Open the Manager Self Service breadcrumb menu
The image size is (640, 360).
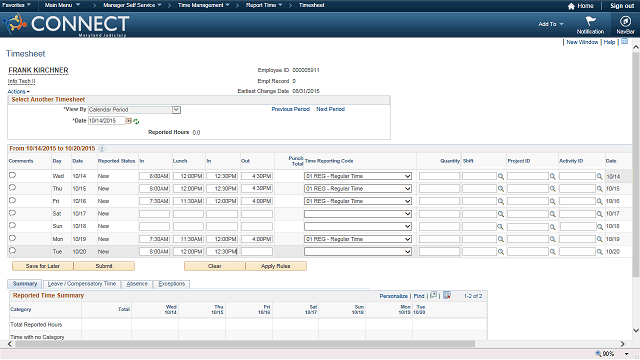pyautogui.click(x=132, y=5)
